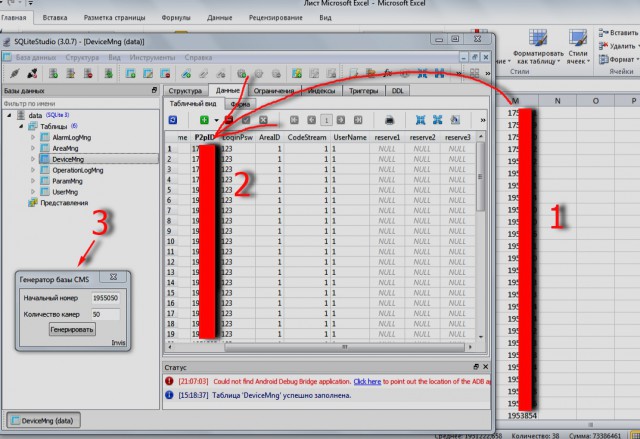Open the SQL functions editor (fx) icon
This screenshot has width=640, height=439.
387,73
